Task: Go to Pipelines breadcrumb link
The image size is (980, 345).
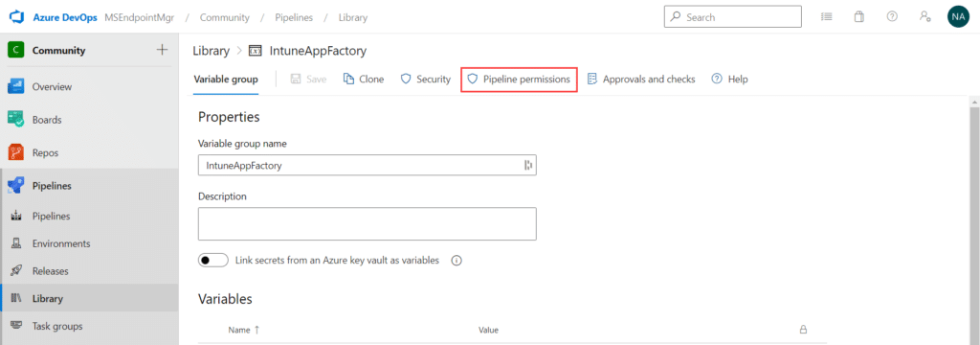Action: click(x=293, y=17)
